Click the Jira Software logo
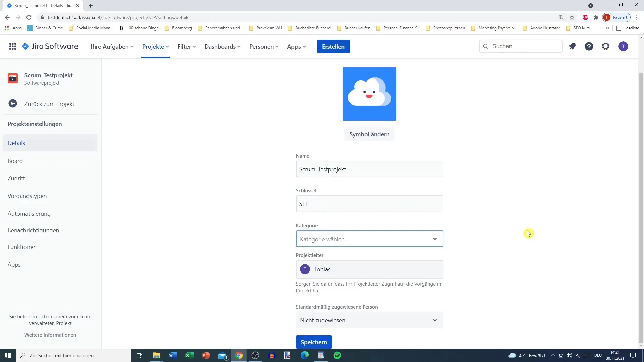Viewport: 644px width, 362px height. [50, 46]
